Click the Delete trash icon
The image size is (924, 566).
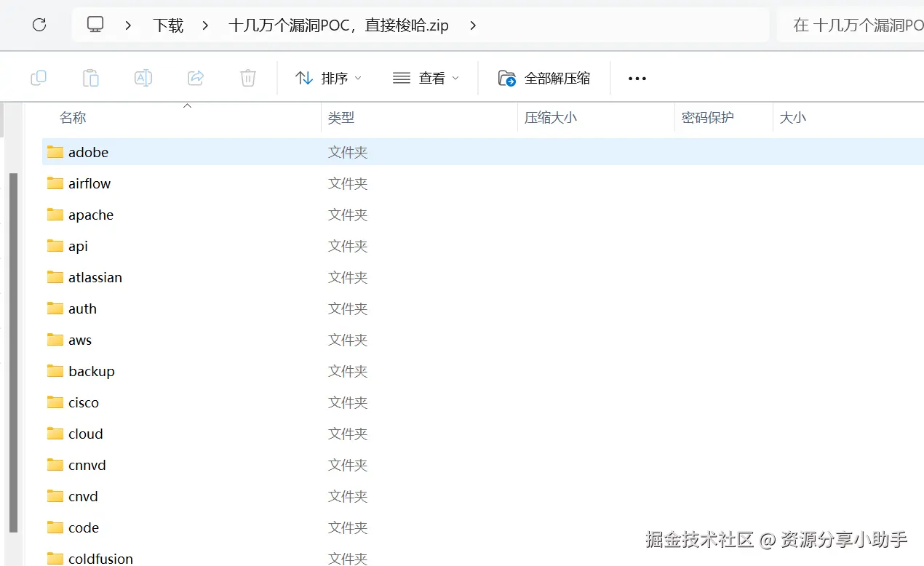pos(248,78)
